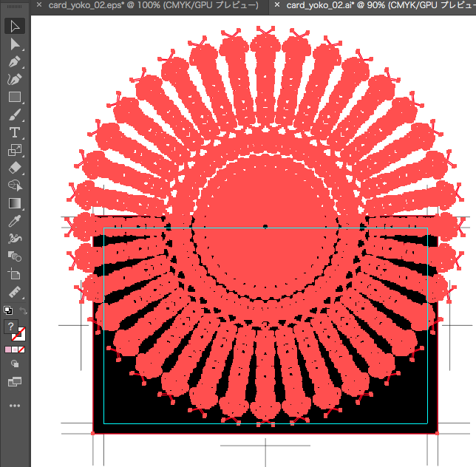Pick the Paintbrush tool

[15, 115]
